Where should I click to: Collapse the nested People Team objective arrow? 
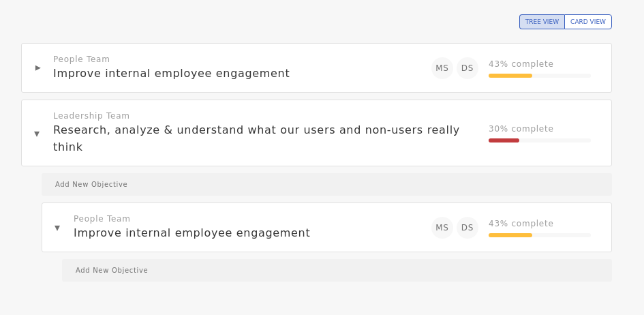[57, 228]
